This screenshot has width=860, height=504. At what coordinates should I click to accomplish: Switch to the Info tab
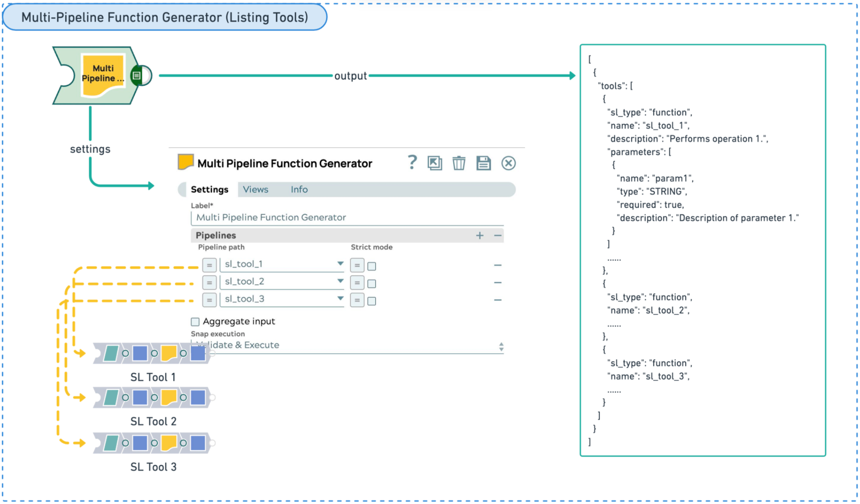(299, 190)
